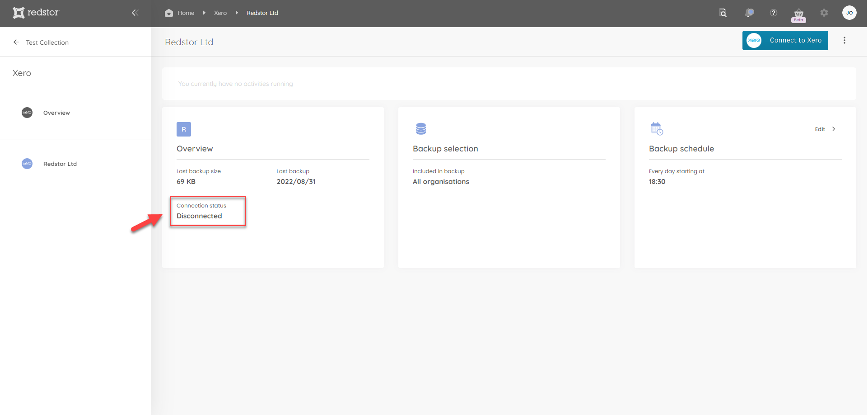Click the calendar clock Backup schedule icon

[x=657, y=129]
